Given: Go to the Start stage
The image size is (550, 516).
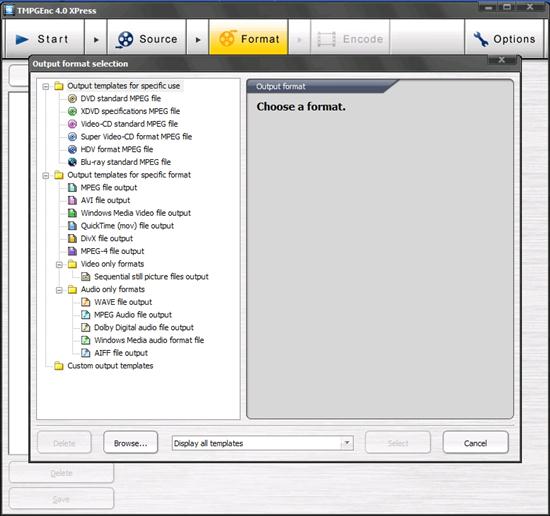Looking at the screenshot, I should coord(44,39).
